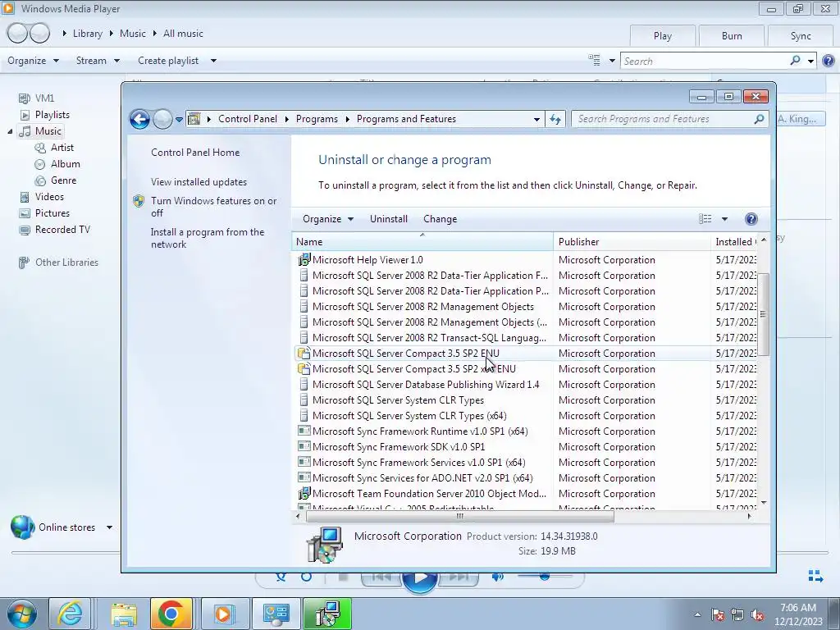Expand the Online stores dropdown arrow
Image resolution: width=840 pixels, height=630 pixels.
109,527
